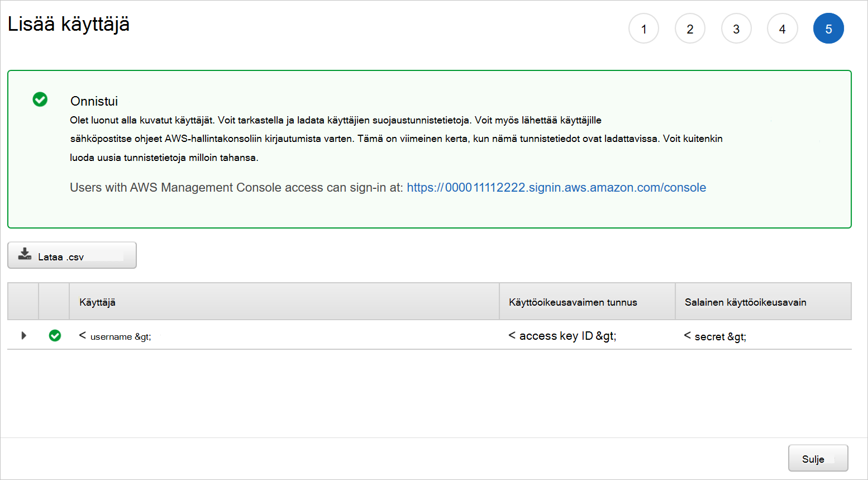Click the green status check in the username row
The image size is (868, 480).
(x=55, y=335)
